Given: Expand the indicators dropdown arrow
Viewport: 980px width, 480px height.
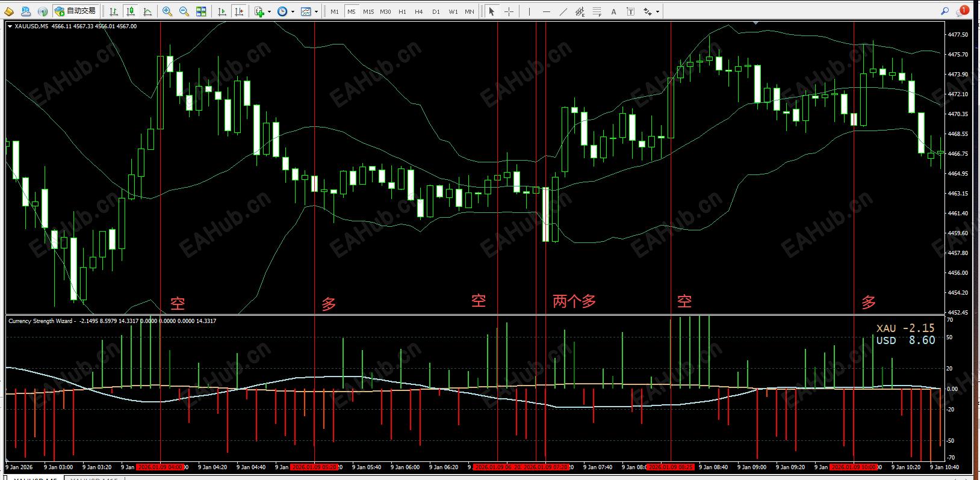Looking at the screenshot, I should 269,11.
